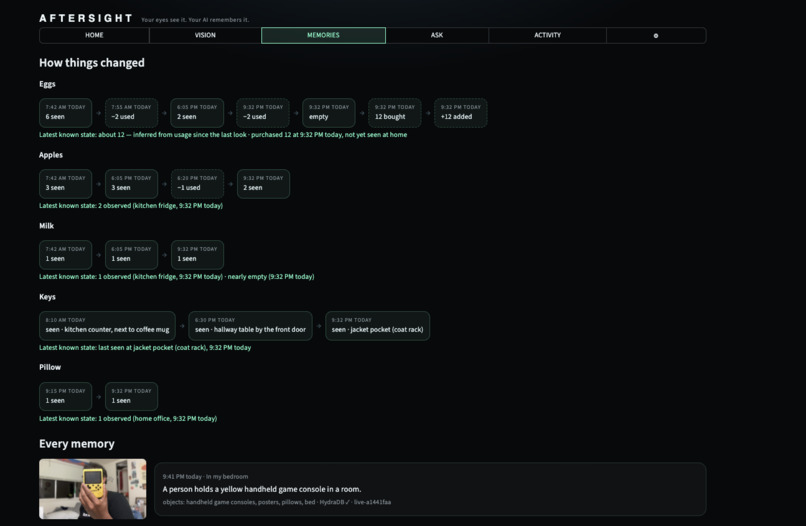This screenshot has height=526, width=806.
Task: Click the 'Eggs' section label
Action: (x=47, y=84)
